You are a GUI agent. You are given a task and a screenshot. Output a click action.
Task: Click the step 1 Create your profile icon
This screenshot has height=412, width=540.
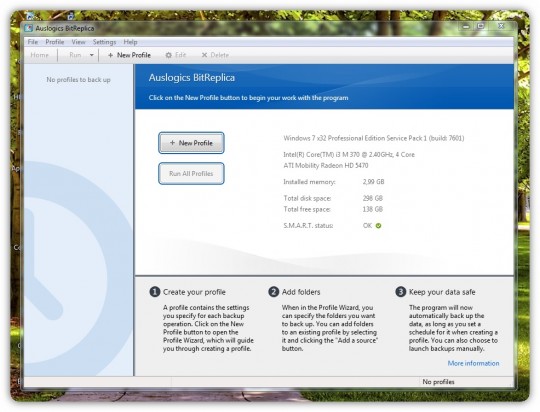click(155, 292)
